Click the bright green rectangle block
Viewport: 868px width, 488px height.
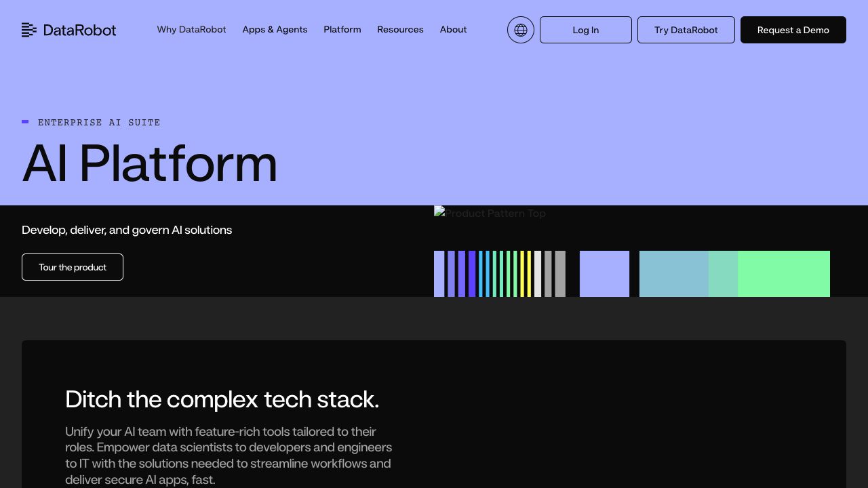(783, 274)
